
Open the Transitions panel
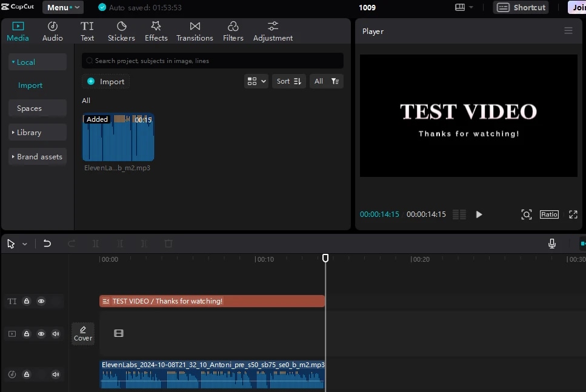click(x=195, y=32)
